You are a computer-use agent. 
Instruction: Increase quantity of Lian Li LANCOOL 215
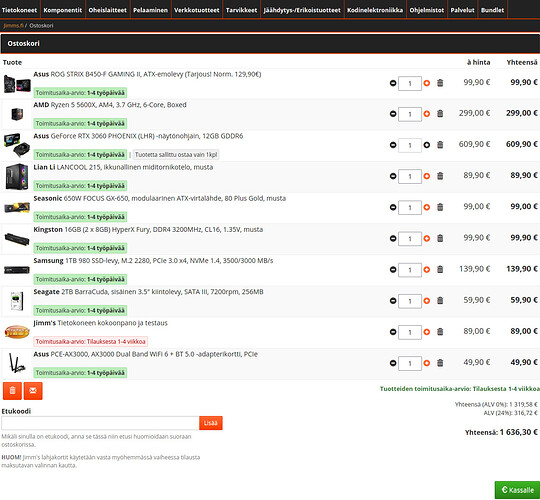(427, 176)
